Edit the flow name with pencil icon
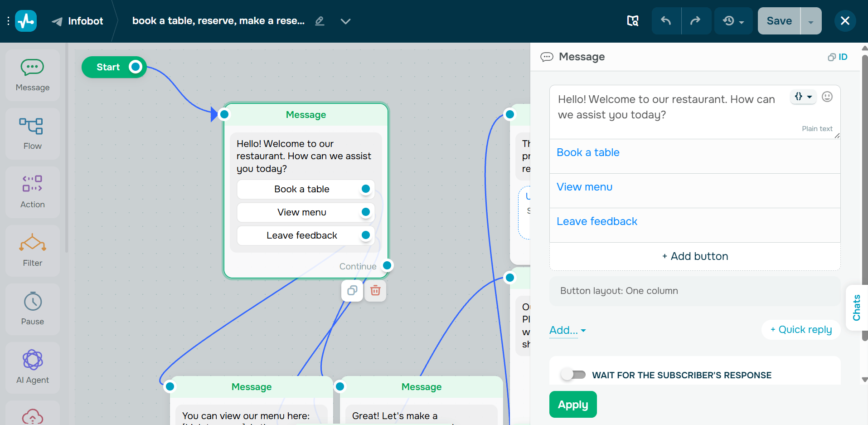 (320, 21)
